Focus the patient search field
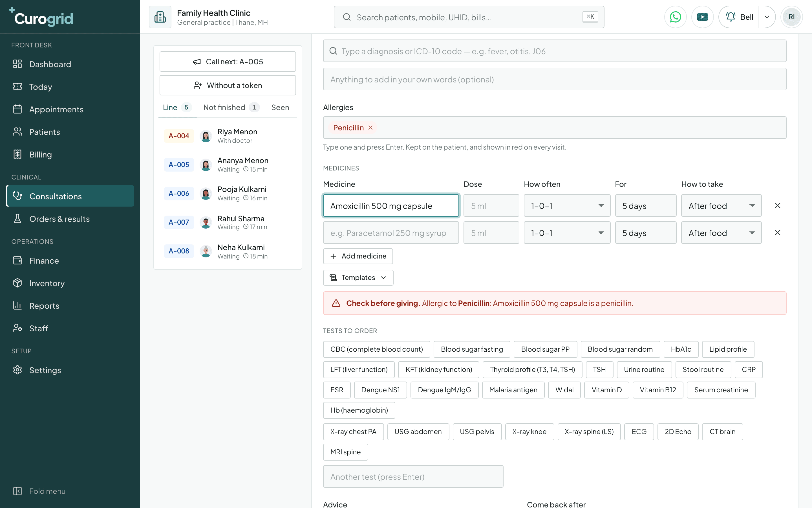The image size is (812, 508). tap(469, 17)
